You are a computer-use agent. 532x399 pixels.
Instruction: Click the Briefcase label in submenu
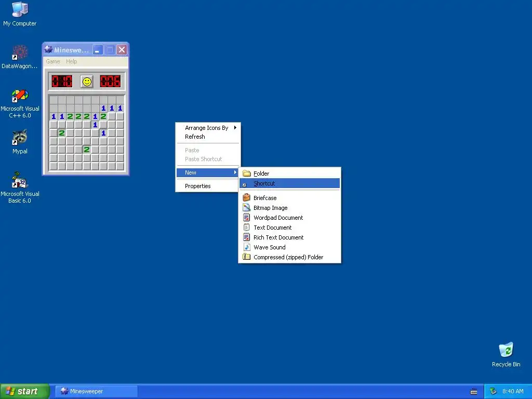click(265, 198)
